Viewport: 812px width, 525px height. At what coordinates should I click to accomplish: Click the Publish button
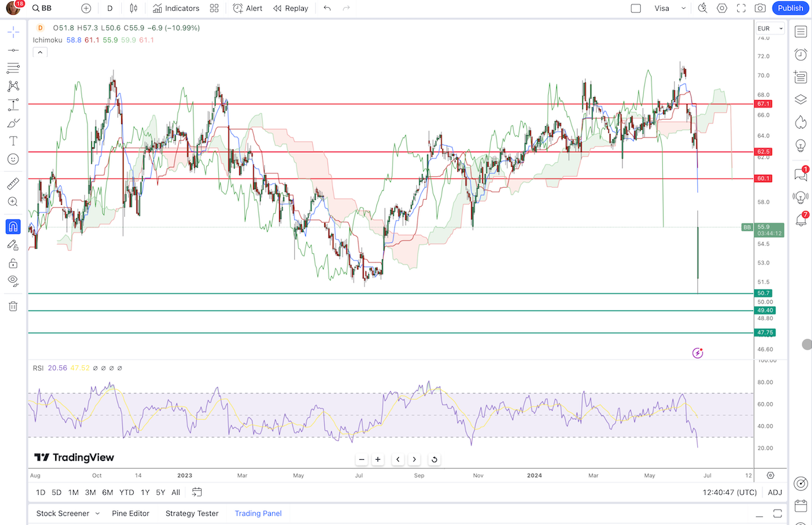click(790, 8)
